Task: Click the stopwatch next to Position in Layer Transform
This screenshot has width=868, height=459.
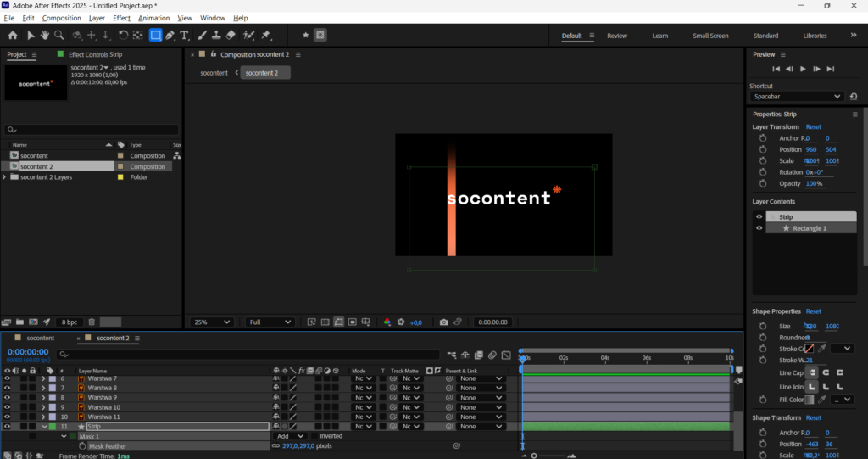Action: tap(763, 149)
